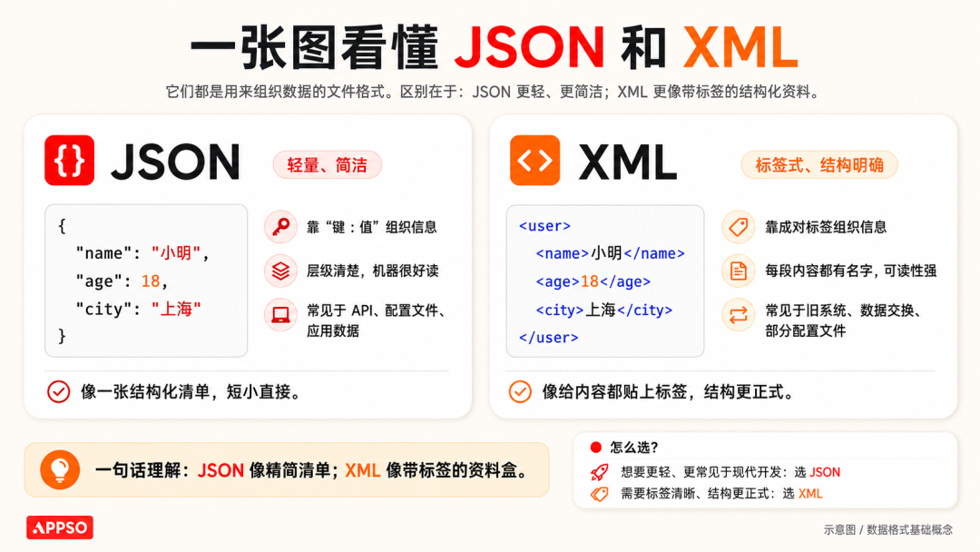Click the 轻量、简洁 pill label
Image resolution: width=980 pixels, height=552 pixels.
pos(327,165)
